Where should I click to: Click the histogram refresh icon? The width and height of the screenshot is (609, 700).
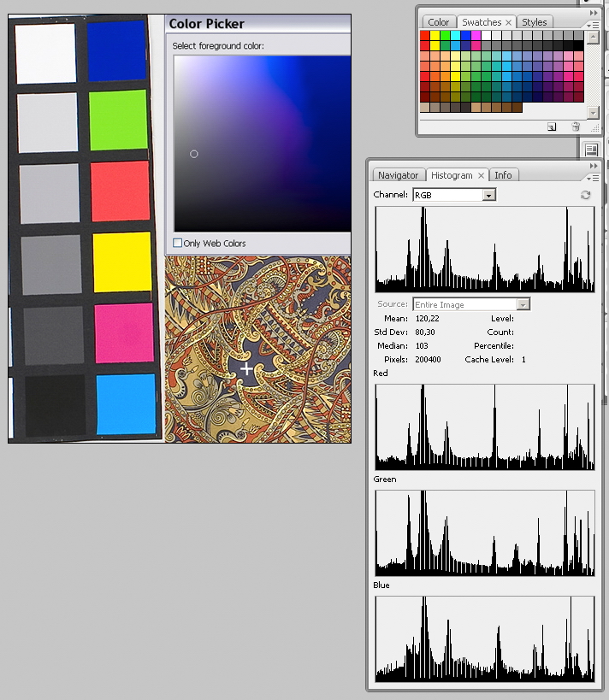(x=585, y=195)
